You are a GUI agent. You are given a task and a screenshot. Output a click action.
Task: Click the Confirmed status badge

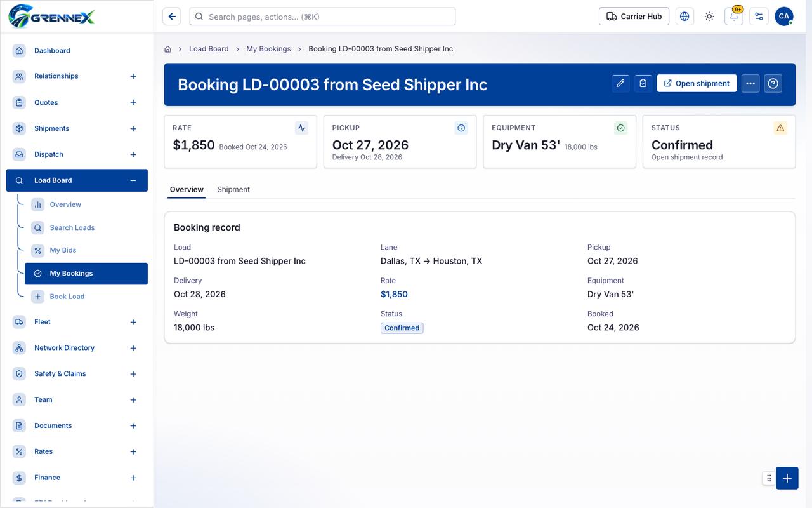[x=402, y=328]
